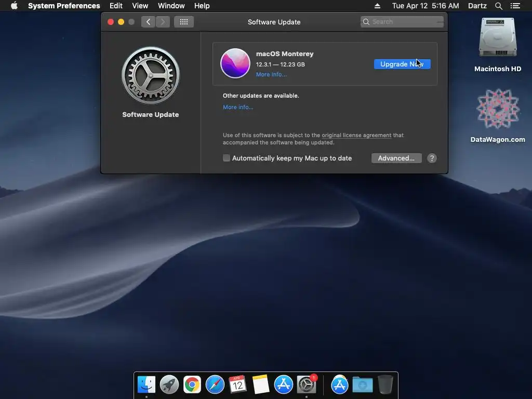Click the large Software Update gear icon
The width and height of the screenshot is (532, 399).
tap(151, 75)
